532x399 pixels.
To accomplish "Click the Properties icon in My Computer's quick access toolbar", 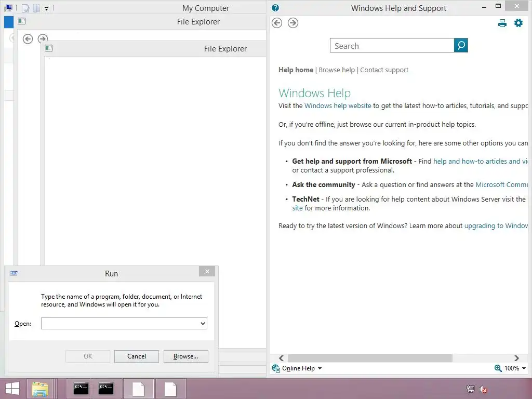I will (x=25, y=8).
